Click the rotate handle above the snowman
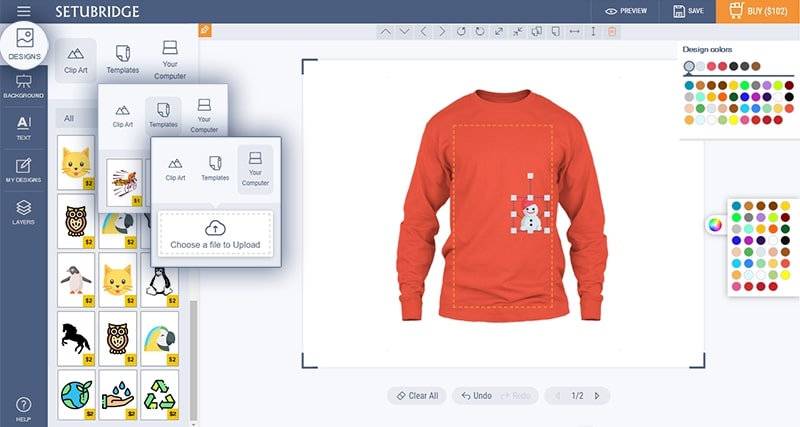 click(x=531, y=176)
